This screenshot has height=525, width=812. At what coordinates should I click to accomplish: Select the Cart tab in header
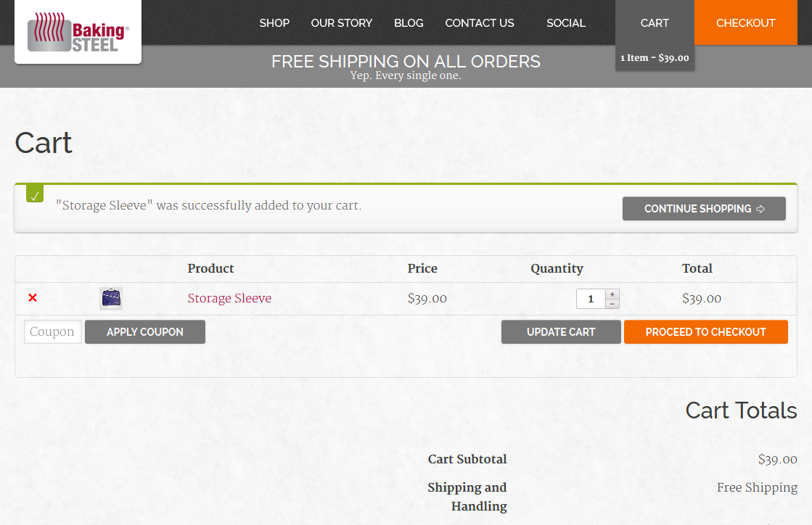tap(655, 22)
